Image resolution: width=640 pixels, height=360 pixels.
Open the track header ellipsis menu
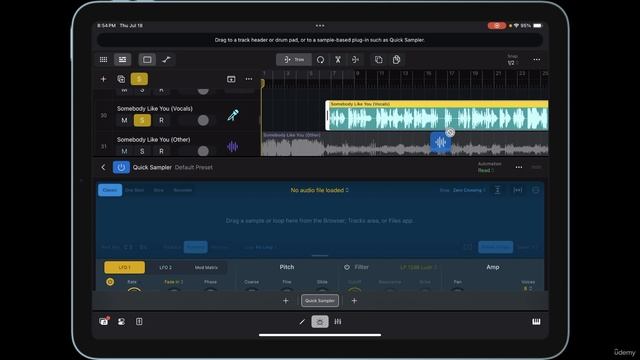point(249,79)
